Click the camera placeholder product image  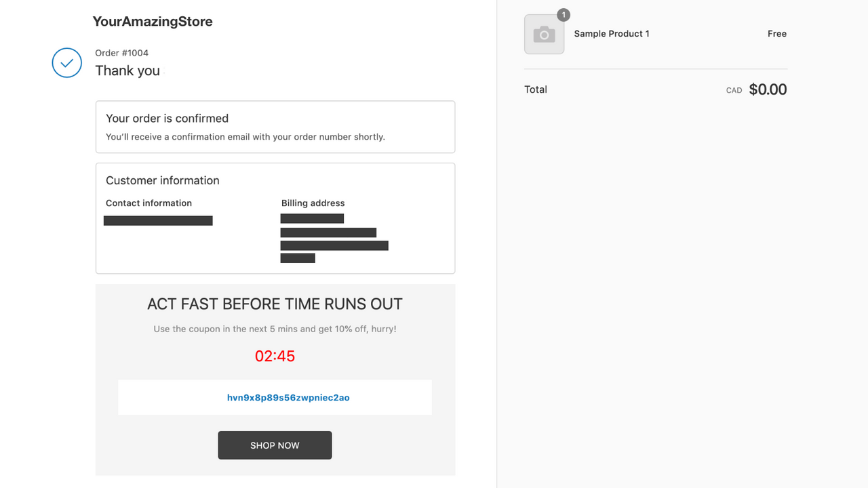pos(544,33)
